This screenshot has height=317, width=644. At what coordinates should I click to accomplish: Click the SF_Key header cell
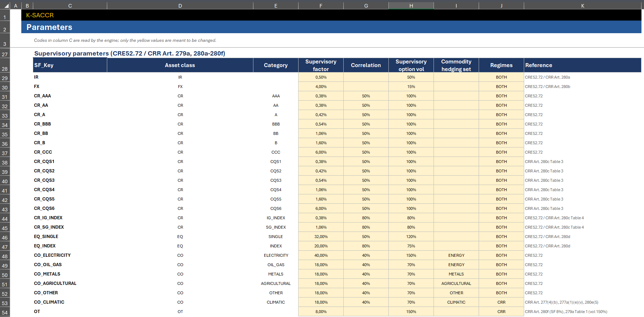tap(70, 65)
